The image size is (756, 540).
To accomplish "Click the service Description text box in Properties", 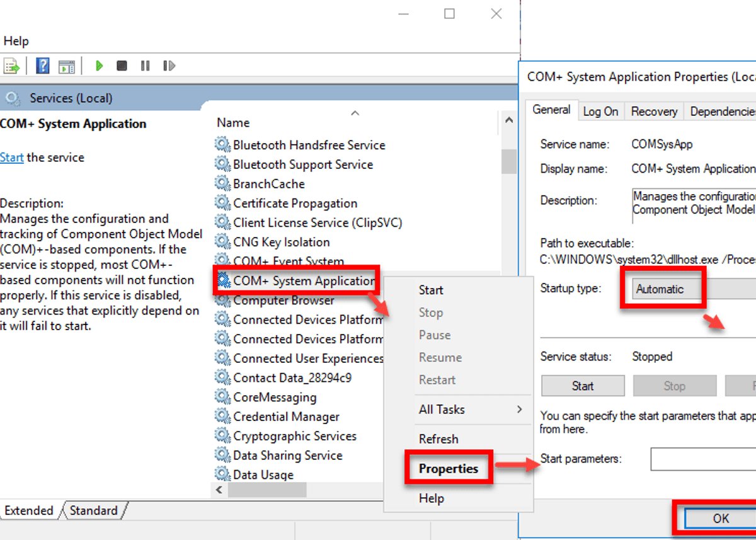I will [694, 205].
